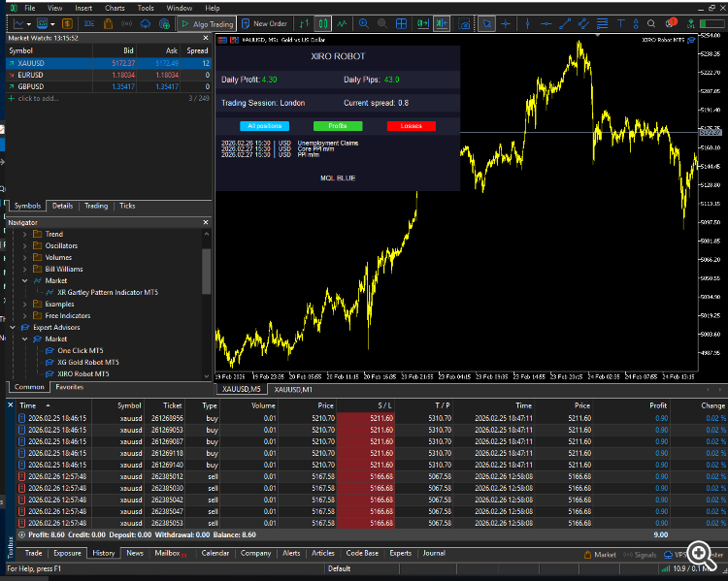Select XG Gold Robot MT5 expert
728x581 pixels.
pos(87,362)
